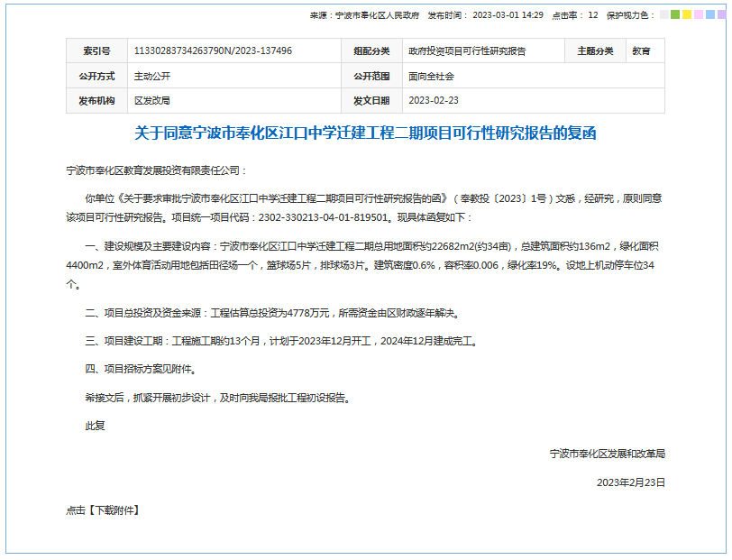This screenshot has width=732, height=560.
Task: Click the 点击率 12 hit count
Action: pyautogui.click(x=574, y=15)
